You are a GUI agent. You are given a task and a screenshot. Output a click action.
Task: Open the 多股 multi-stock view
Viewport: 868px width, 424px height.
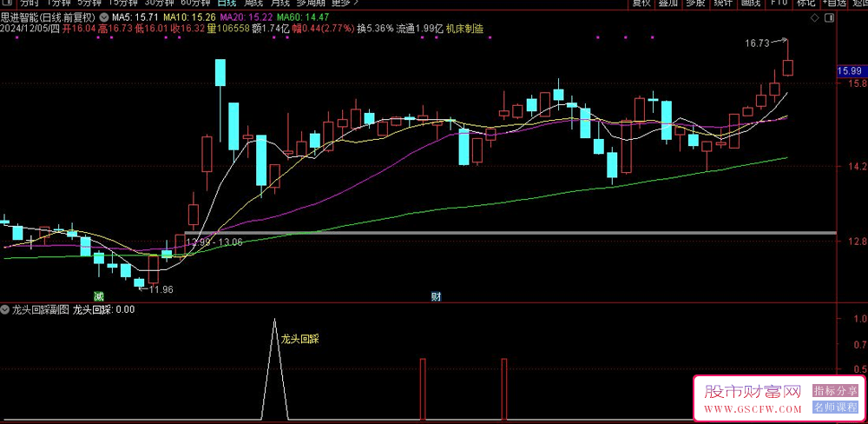pyautogui.click(x=695, y=3)
